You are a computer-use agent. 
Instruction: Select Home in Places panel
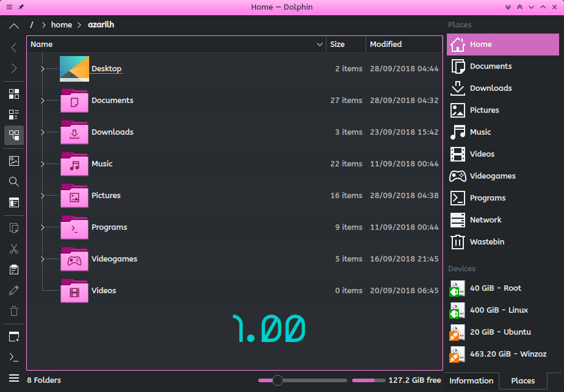[x=503, y=44]
